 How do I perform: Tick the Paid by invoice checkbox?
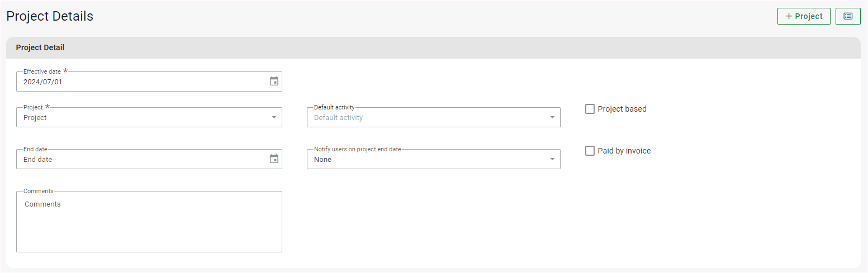coord(590,151)
